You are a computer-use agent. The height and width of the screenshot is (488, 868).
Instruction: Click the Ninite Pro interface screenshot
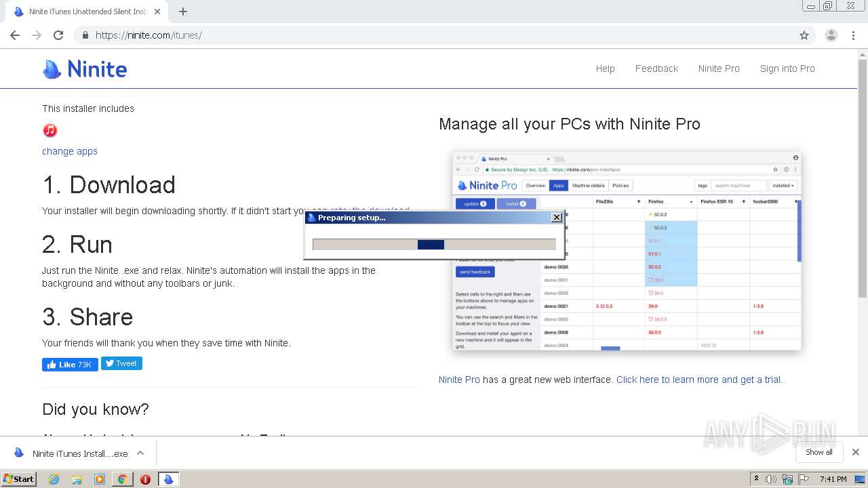click(x=627, y=251)
